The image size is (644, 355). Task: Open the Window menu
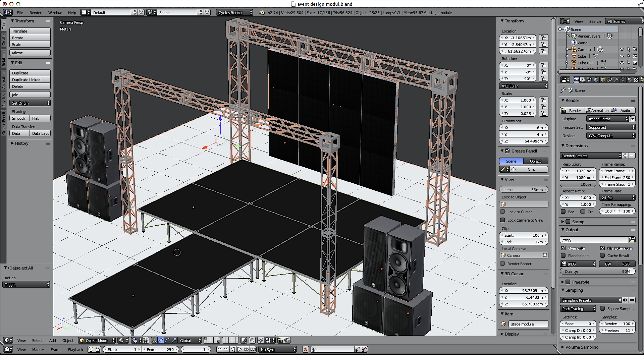[x=55, y=12]
